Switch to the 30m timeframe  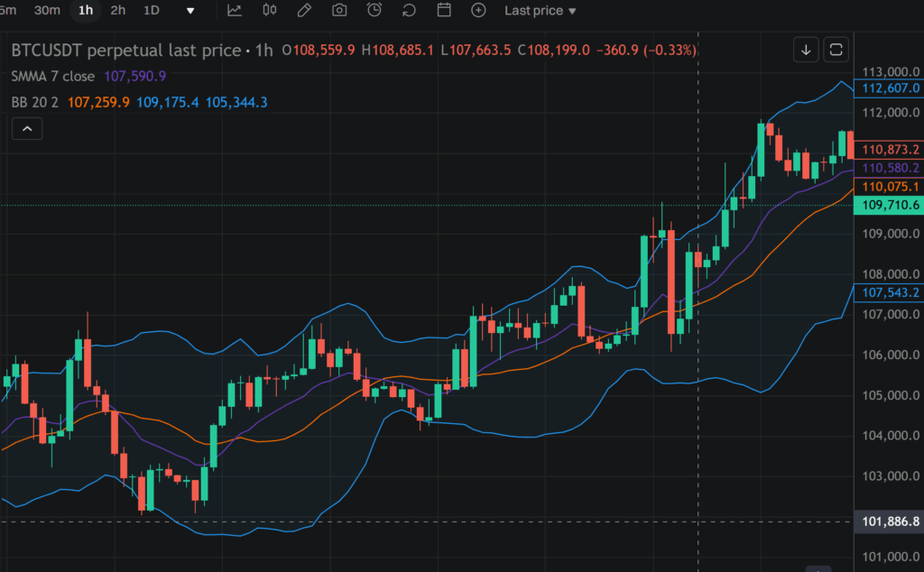47,11
